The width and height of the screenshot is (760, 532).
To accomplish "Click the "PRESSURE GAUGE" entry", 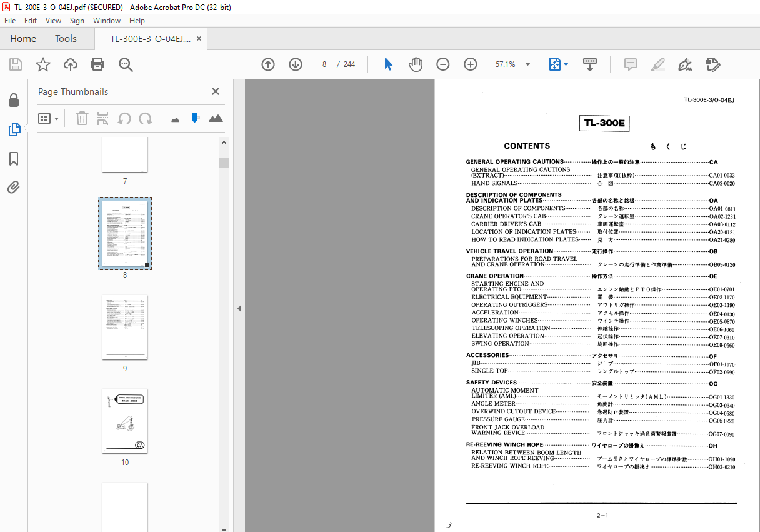I will [498, 419].
